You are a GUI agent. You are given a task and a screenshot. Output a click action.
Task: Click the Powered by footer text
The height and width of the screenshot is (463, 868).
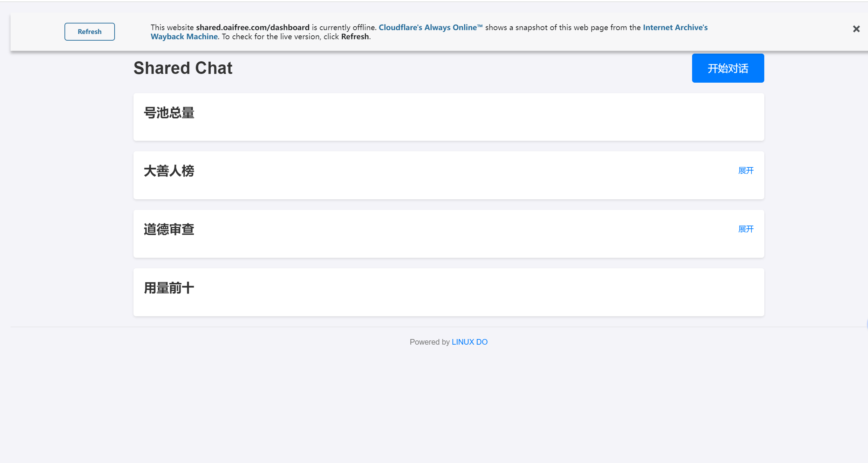[x=430, y=342]
